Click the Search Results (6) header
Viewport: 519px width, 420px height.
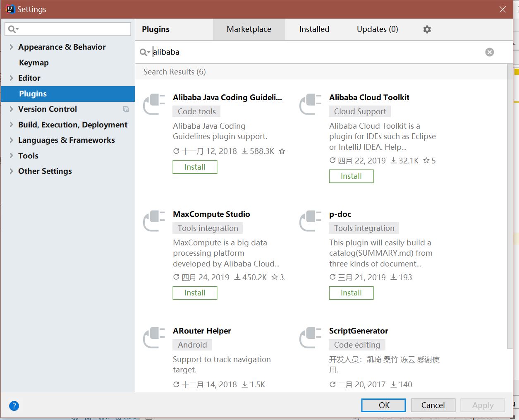(175, 72)
